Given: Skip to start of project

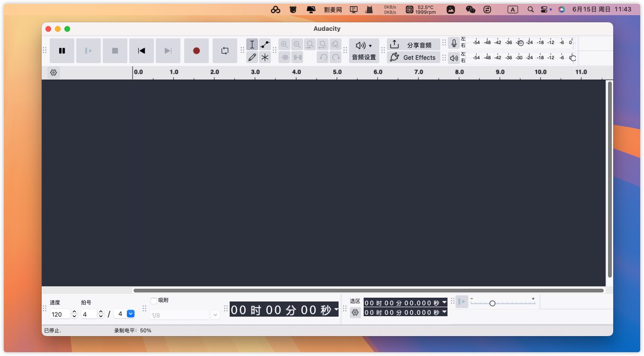Looking at the screenshot, I should tap(142, 51).
